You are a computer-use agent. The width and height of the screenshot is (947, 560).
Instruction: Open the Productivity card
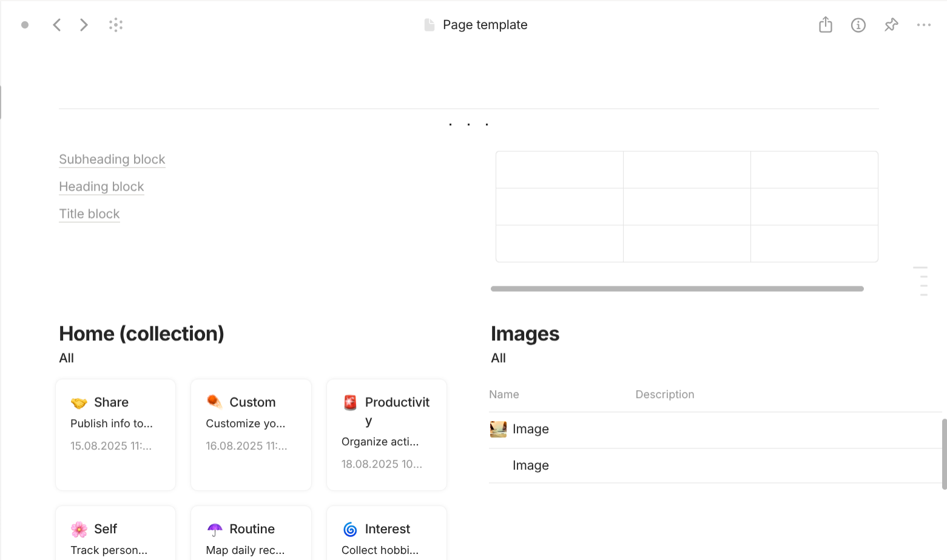(x=386, y=434)
